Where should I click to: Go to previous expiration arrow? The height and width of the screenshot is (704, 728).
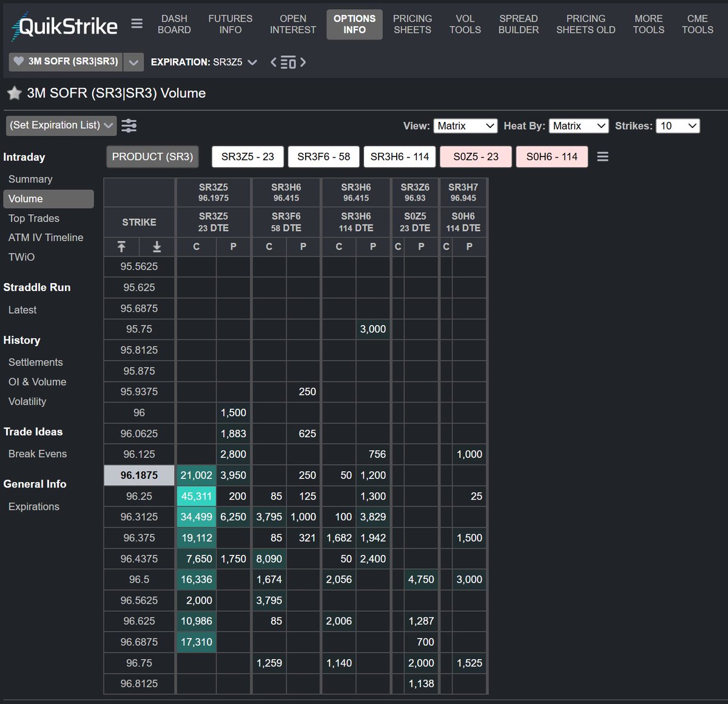pos(274,62)
